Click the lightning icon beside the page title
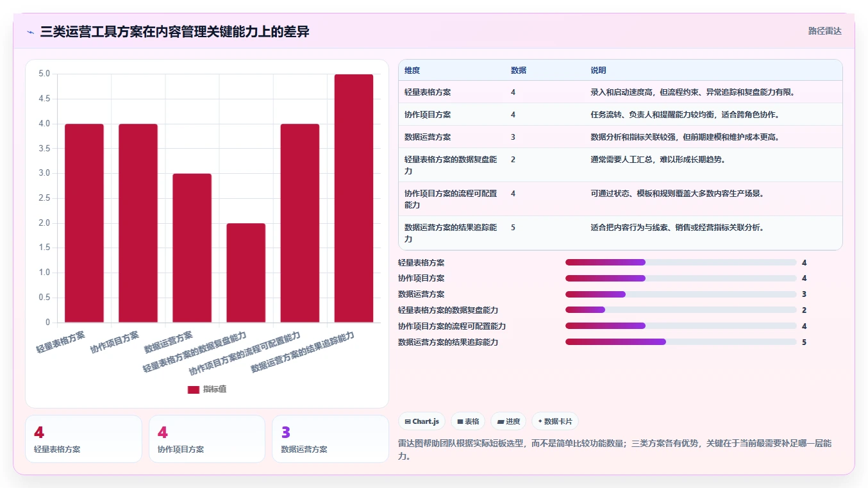Image resolution: width=868 pixels, height=488 pixels. click(x=30, y=31)
